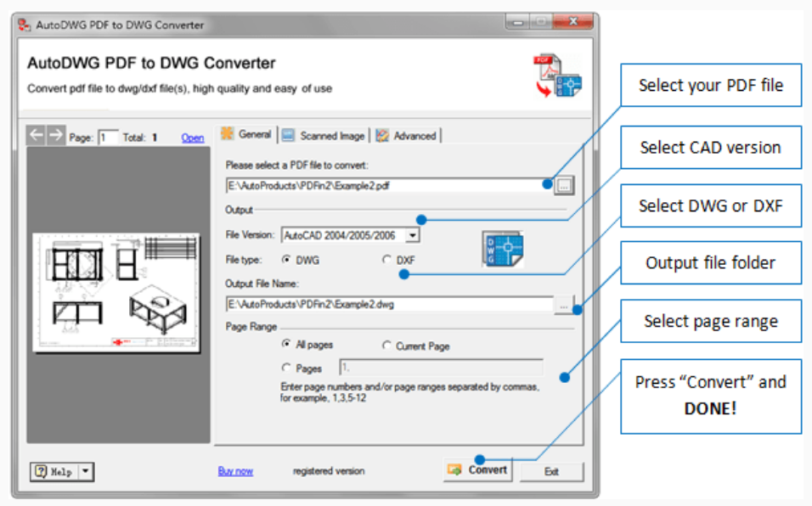Select the DXF file type radio button

[x=386, y=259]
